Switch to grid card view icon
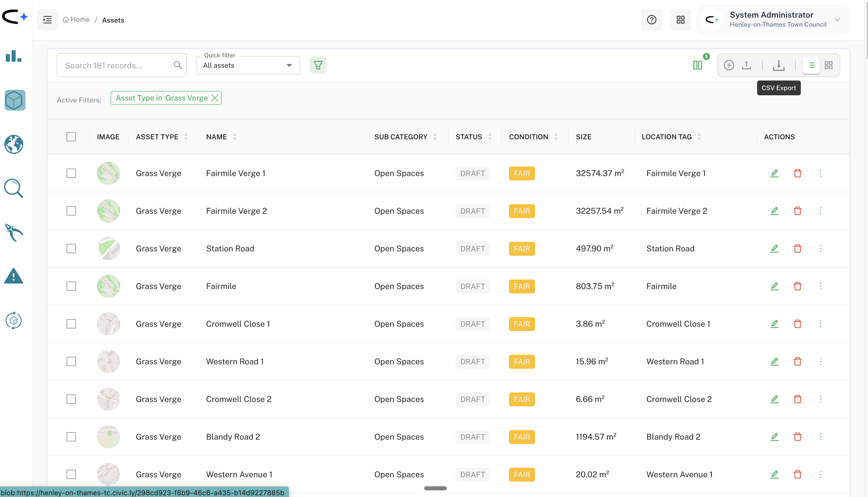This screenshot has width=868, height=497. point(829,65)
